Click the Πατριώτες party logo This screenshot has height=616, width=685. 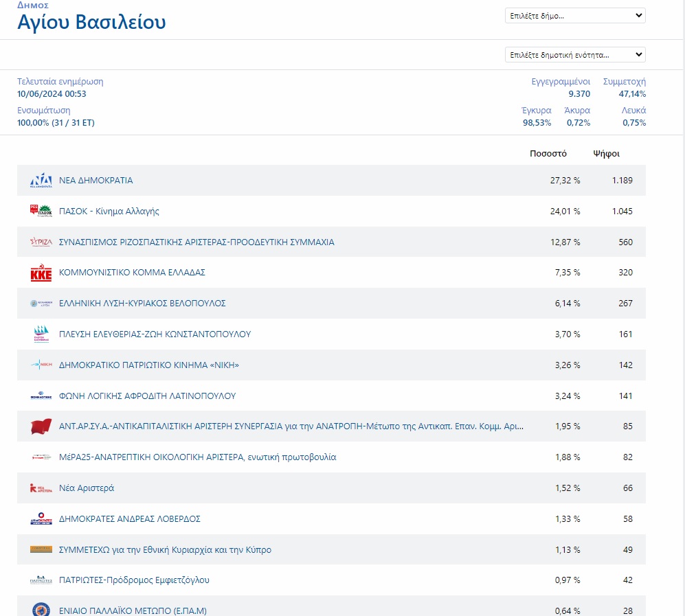tap(41, 580)
